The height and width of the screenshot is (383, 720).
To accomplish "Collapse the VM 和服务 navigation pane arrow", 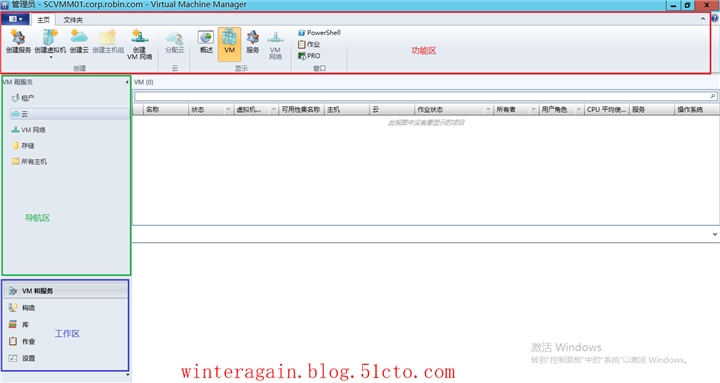I will (127, 82).
